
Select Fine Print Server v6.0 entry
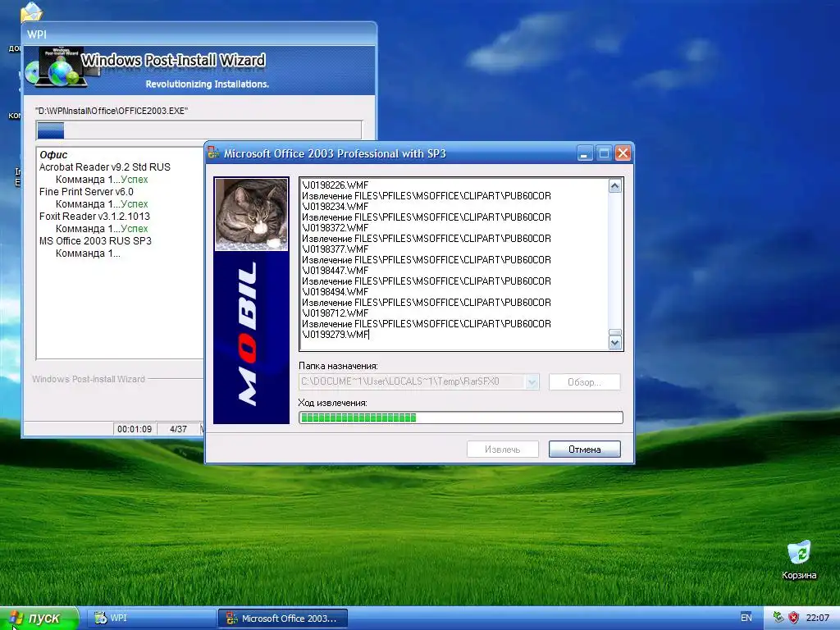(x=86, y=192)
